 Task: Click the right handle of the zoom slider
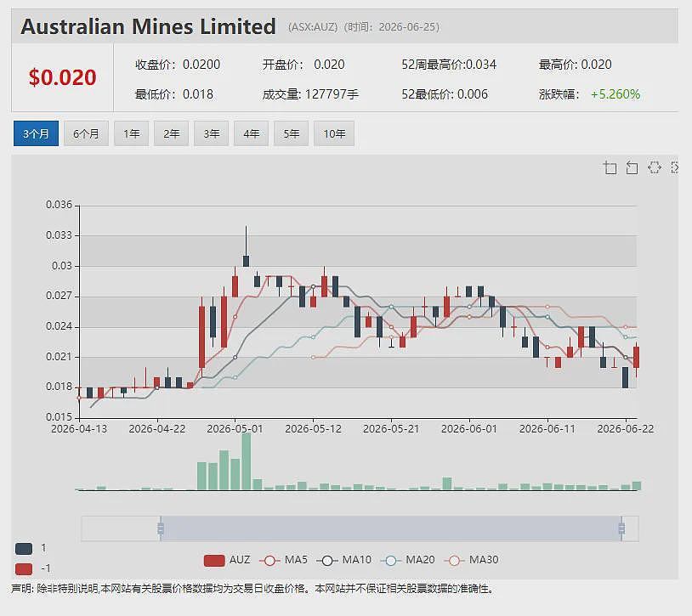pyautogui.click(x=621, y=528)
